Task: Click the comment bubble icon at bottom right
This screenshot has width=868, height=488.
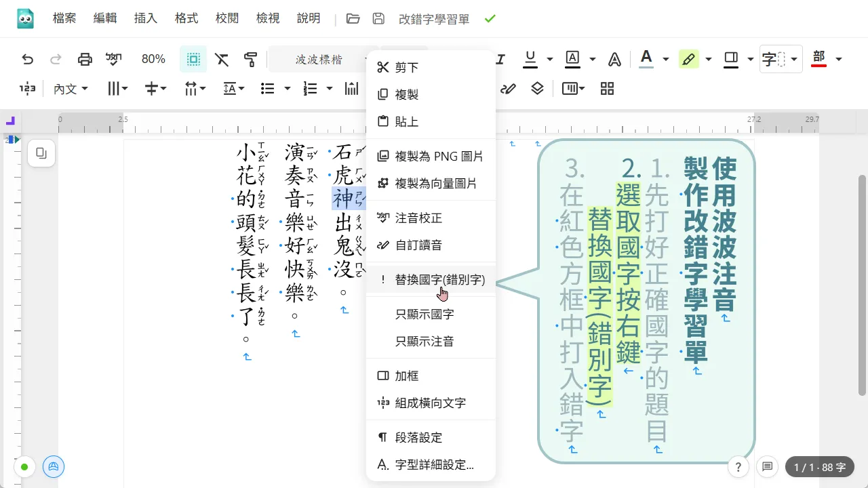Action: coord(768,467)
